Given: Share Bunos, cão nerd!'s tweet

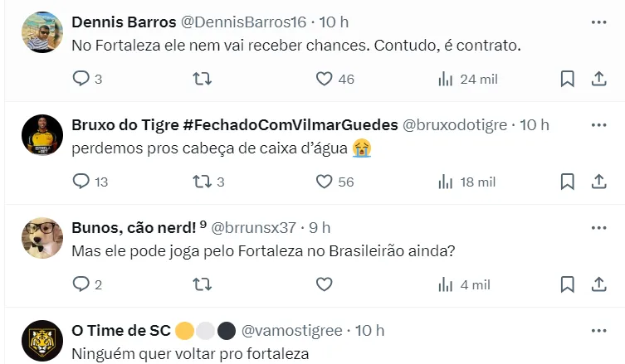Looking at the screenshot, I should (598, 284).
